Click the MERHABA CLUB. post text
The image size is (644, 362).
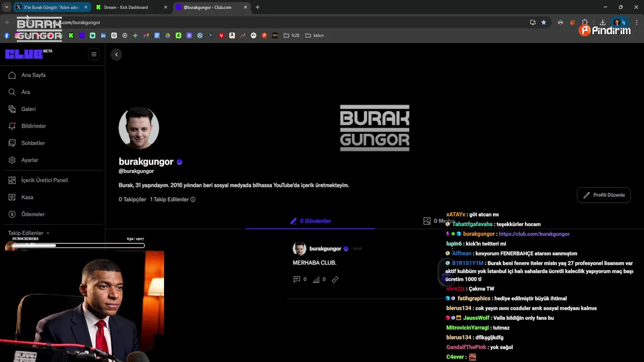314,263
